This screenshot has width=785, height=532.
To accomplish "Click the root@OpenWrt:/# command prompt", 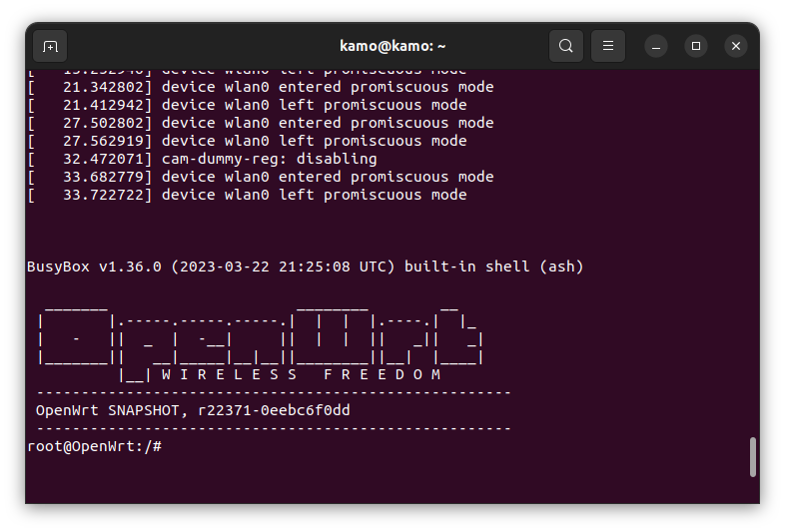I will (94, 446).
